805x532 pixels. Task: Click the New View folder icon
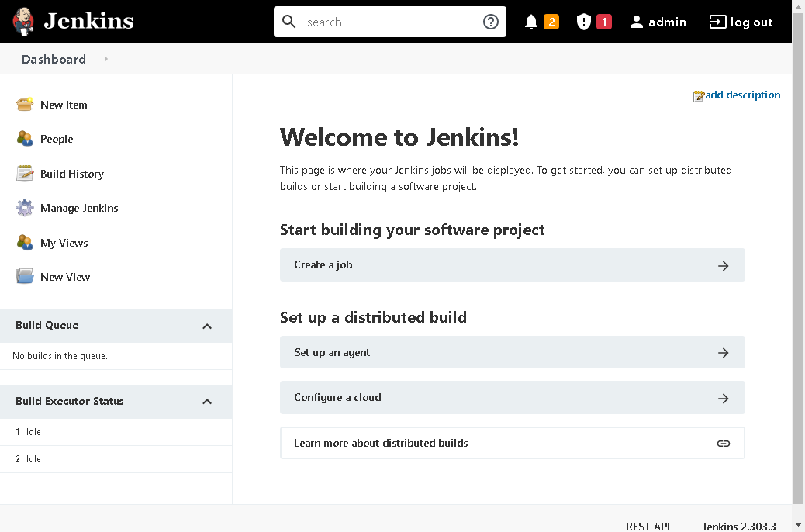tap(24, 277)
